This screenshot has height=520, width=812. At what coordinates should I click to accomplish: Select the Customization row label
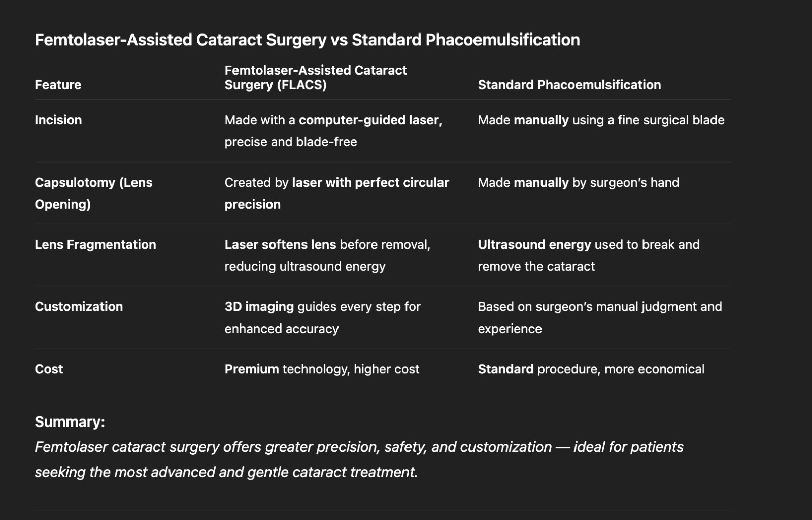click(x=79, y=306)
